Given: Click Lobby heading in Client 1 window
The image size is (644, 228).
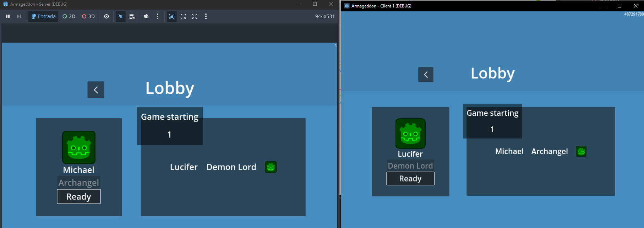Looking at the screenshot, I should (x=492, y=73).
